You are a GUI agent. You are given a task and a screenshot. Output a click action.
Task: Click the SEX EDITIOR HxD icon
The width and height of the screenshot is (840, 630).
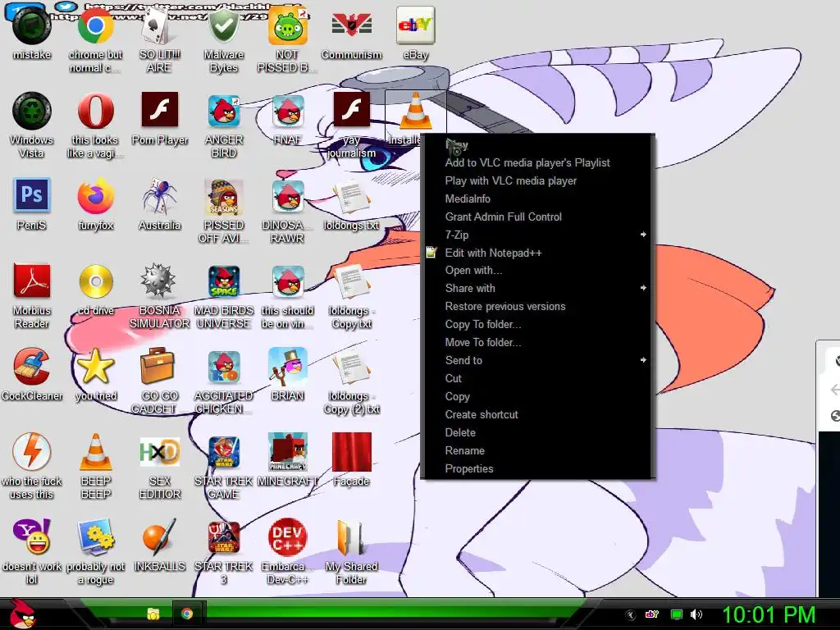159,452
